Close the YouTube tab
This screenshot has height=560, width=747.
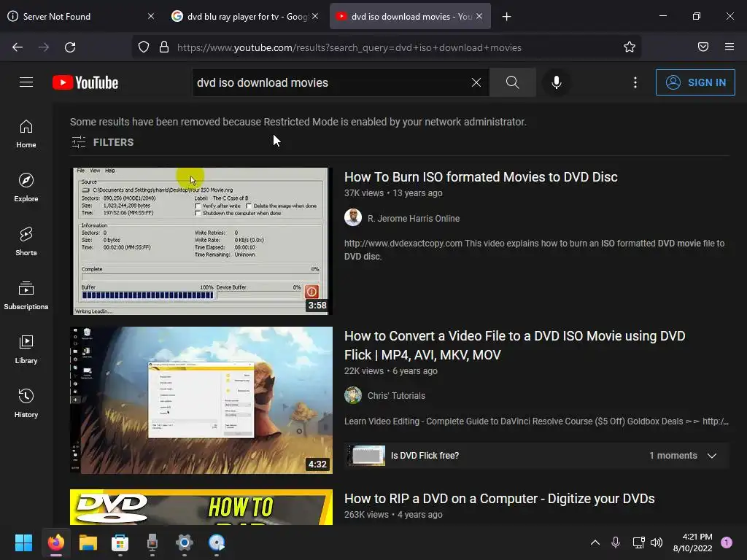coord(480,16)
